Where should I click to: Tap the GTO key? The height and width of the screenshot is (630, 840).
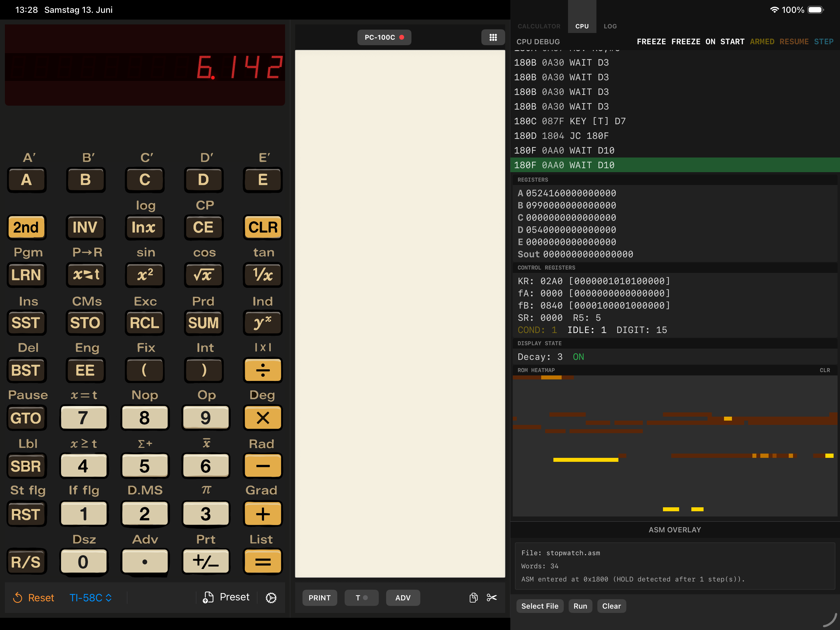click(x=26, y=418)
